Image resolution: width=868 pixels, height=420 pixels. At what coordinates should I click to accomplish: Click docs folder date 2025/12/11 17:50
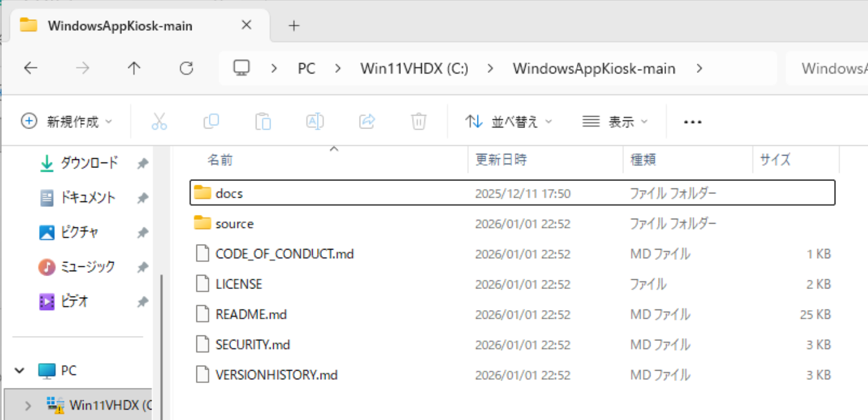pos(523,193)
